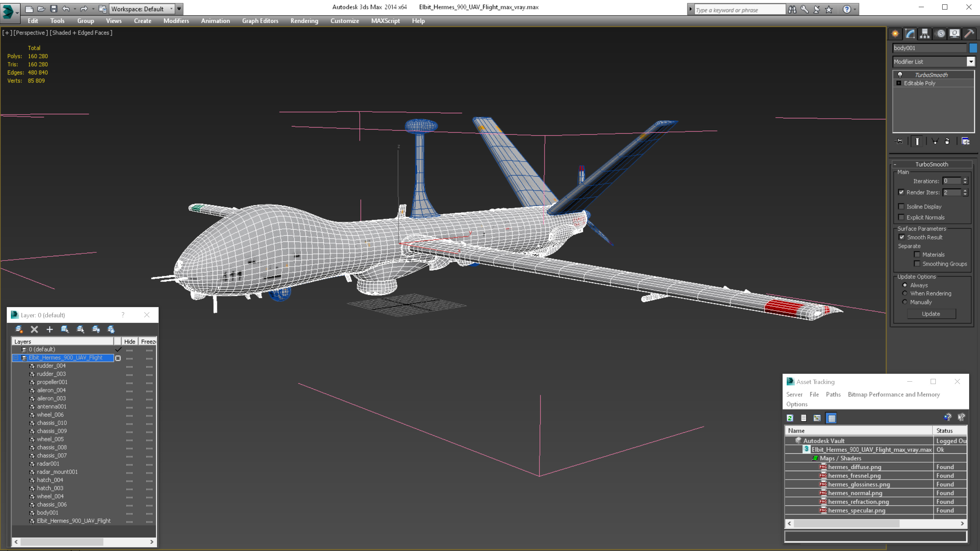
Task: Toggle the Render Iters checkbox
Action: [x=901, y=192]
